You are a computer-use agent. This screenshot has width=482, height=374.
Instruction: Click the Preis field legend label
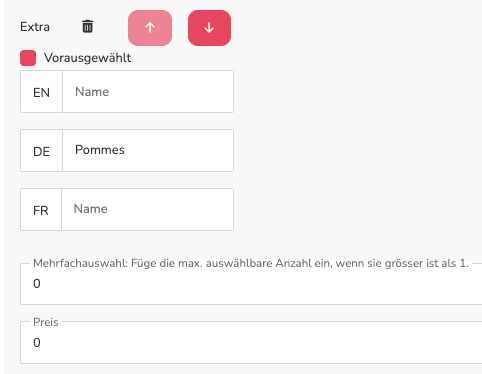tap(46, 322)
